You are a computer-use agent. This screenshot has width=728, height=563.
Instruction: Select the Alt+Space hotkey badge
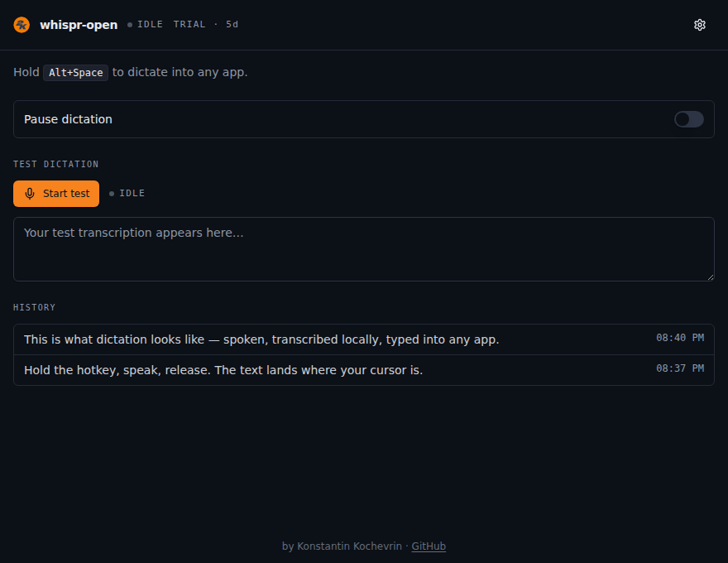click(x=75, y=73)
